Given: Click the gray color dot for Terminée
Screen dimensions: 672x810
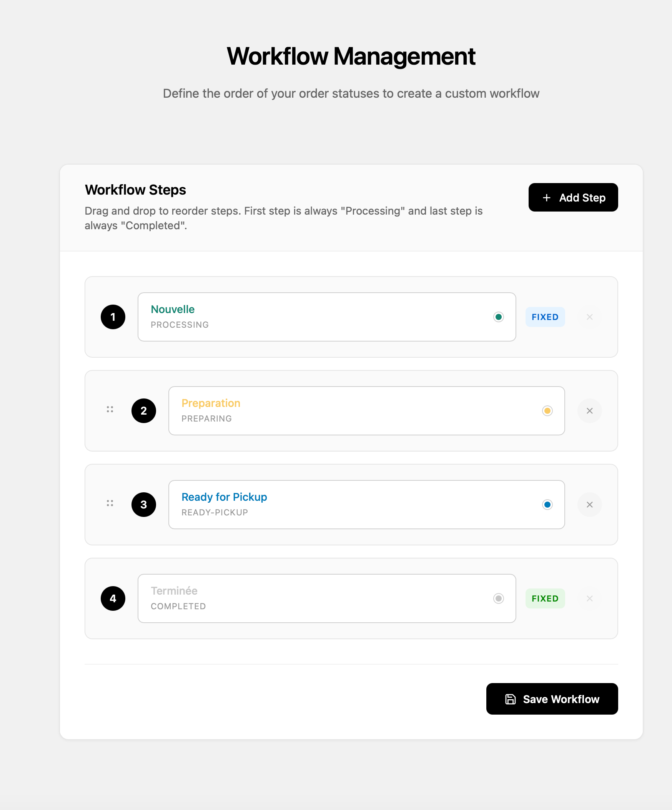Looking at the screenshot, I should 499,598.
